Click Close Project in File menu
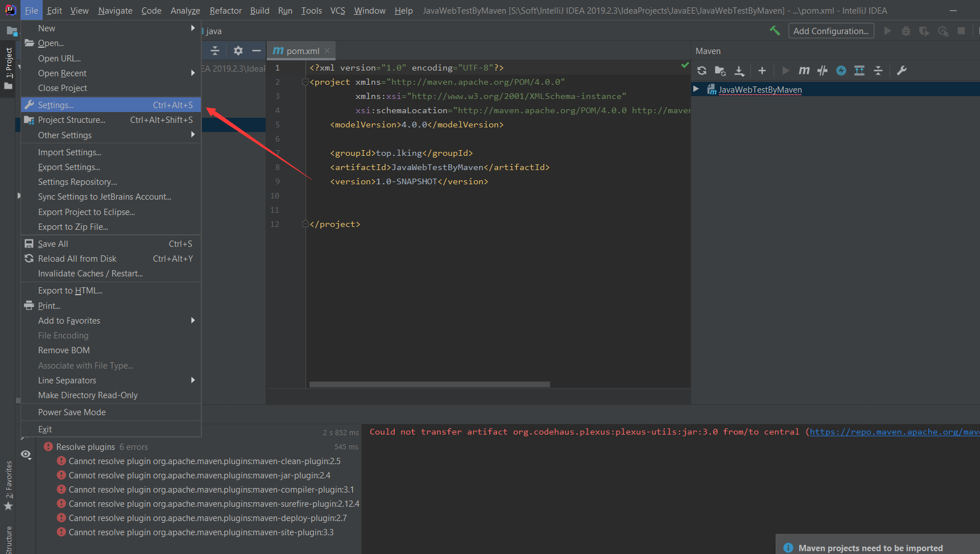Screen dimensions: 980x554 [x=111, y=88]
